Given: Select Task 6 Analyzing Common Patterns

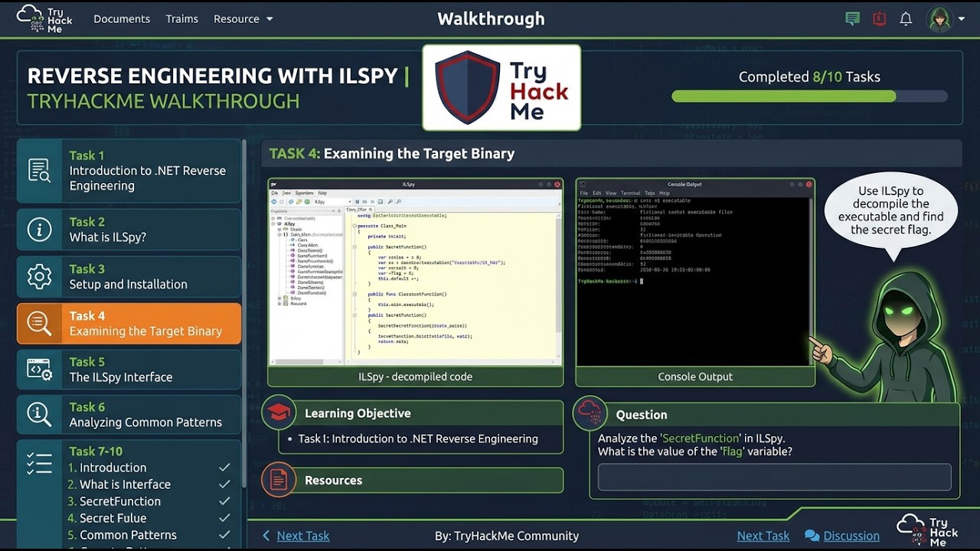Looking at the screenshot, I should (129, 415).
